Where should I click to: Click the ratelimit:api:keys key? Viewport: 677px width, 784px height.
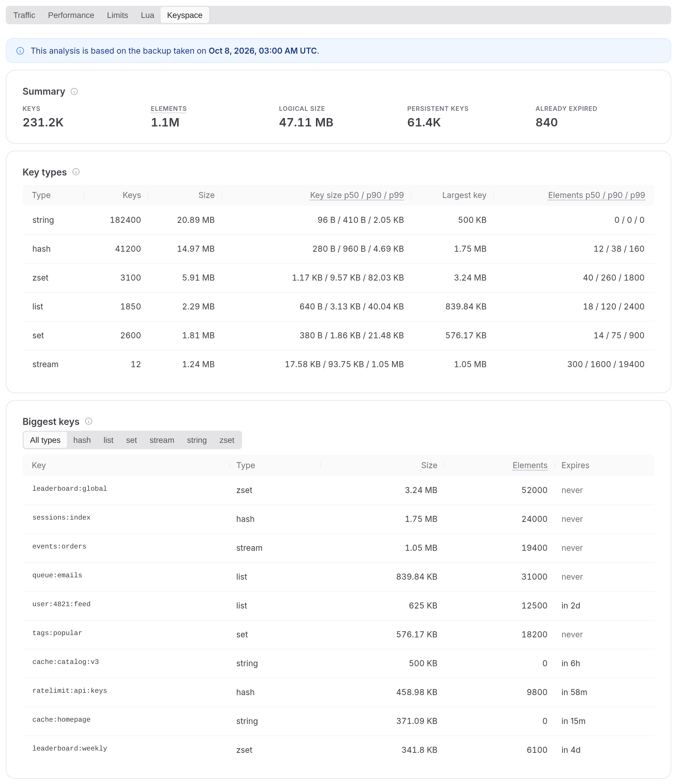pyautogui.click(x=70, y=690)
